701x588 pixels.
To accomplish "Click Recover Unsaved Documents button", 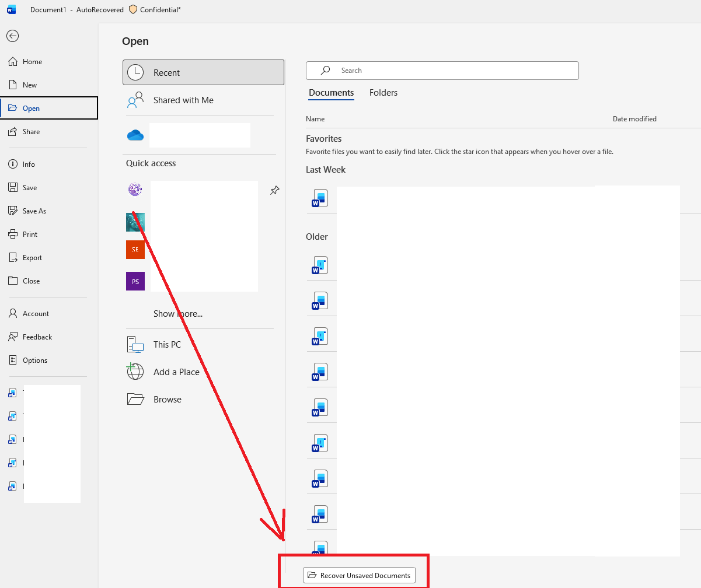I will 359,575.
